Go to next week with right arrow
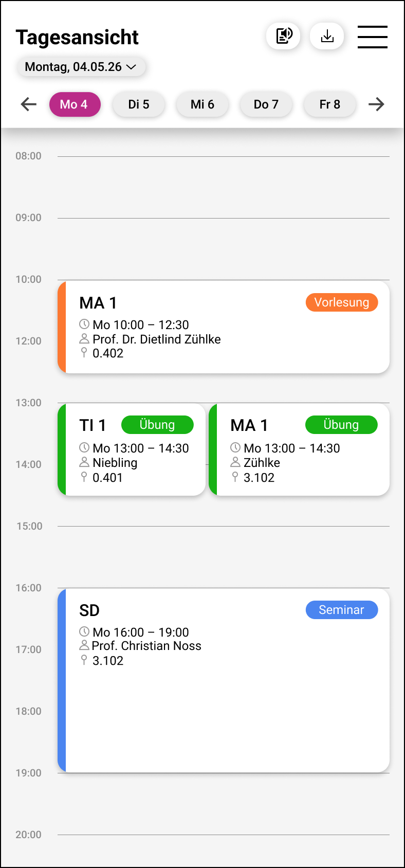405x868 pixels. click(x=376, y=104)
